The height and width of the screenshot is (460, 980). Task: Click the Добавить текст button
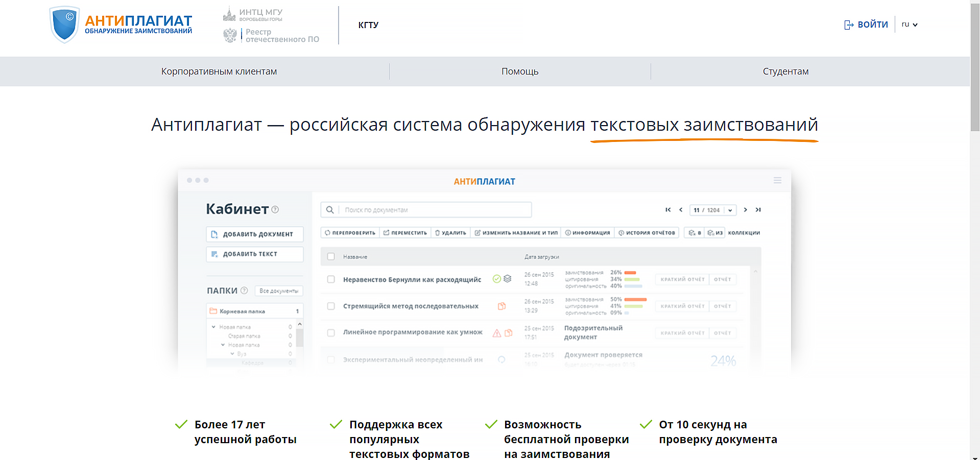point(255,254)
